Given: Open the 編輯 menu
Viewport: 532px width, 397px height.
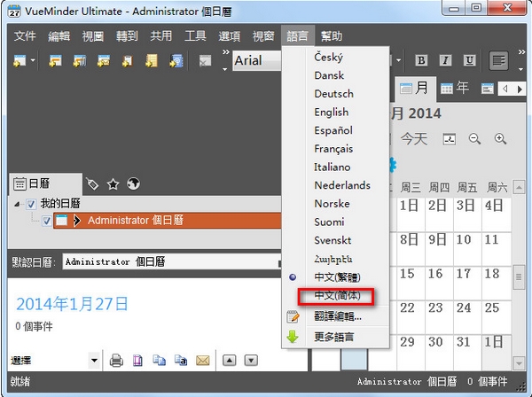Looking at the screenshot, I should point(59,35).
